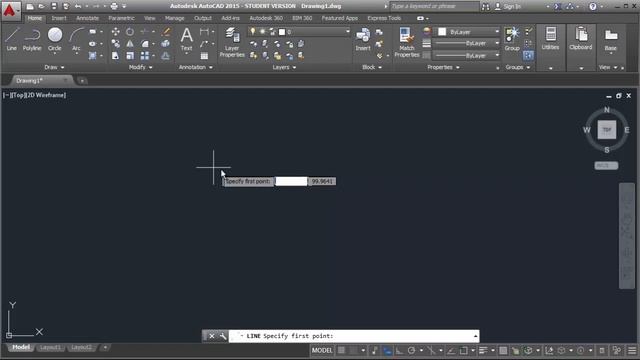640x360 pixels.
Task: Click the Rotate tool in Modify panel
Action: point(130,31)
